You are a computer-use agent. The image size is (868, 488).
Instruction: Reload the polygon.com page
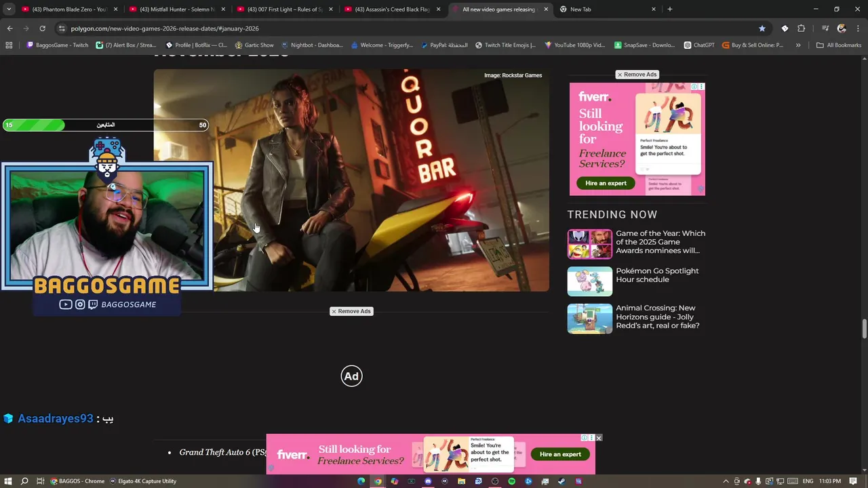[42, 28]
